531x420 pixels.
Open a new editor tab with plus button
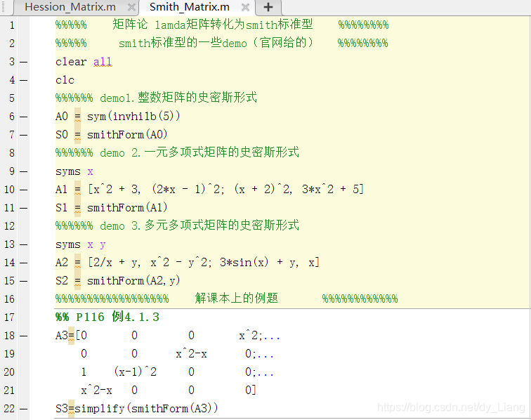268,7
